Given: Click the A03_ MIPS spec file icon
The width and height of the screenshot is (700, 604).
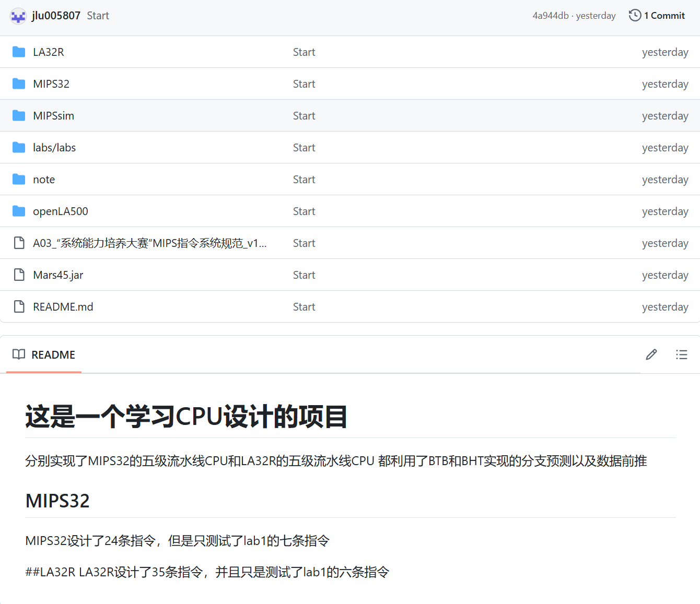Looking at the screenshot, I should pos(19,243).
